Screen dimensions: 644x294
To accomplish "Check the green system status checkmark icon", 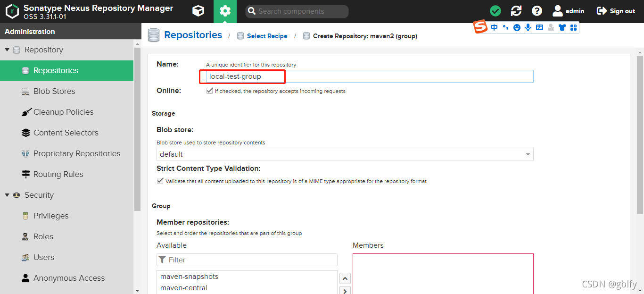I will (x=495, y=11).
